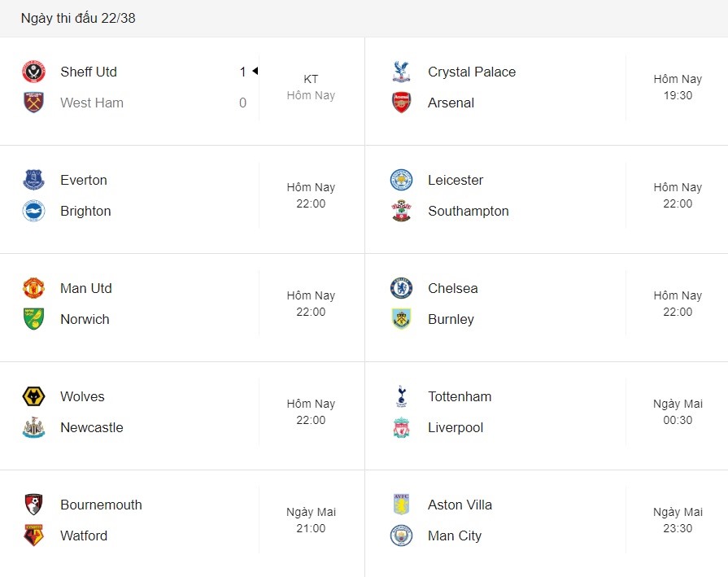Open the Chelsea vs Burnley 22:00 kickoff time
Screen dimensions: 728x577
tap(678, 312)
